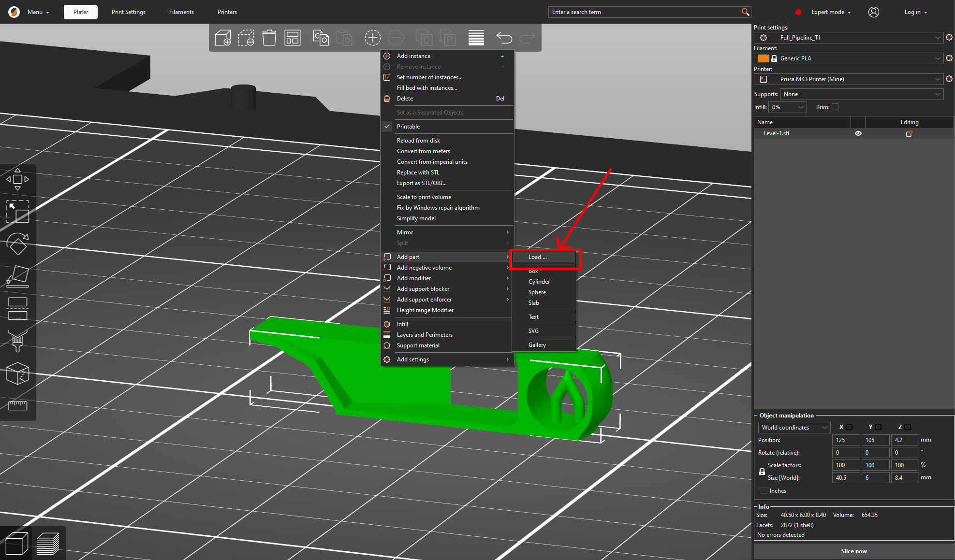955x560 pixels.
Task: Switch to sliced layers preview icon
Action: [48, 544]
